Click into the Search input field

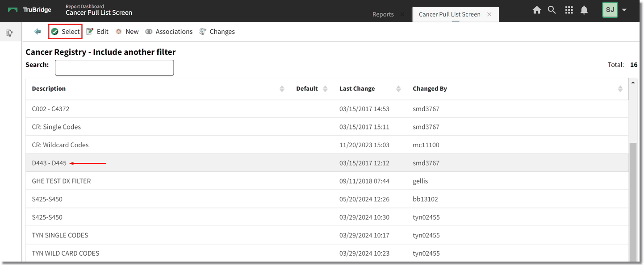[x=114, y=68]
